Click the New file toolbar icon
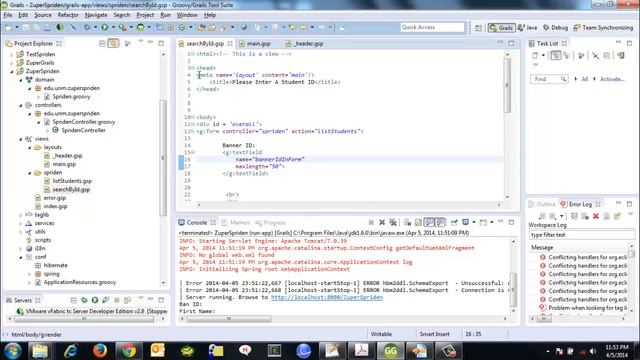Viewport: 640px width, 360px height. pyautogui.click(x=9, y=27)
